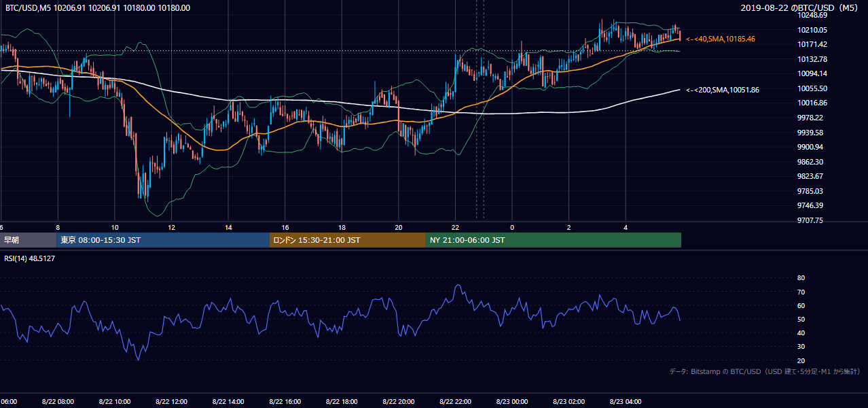Click bottom time label 8/22 12:00
The height and width of the screenshot is (408, 868).
(x=171, y=402)
